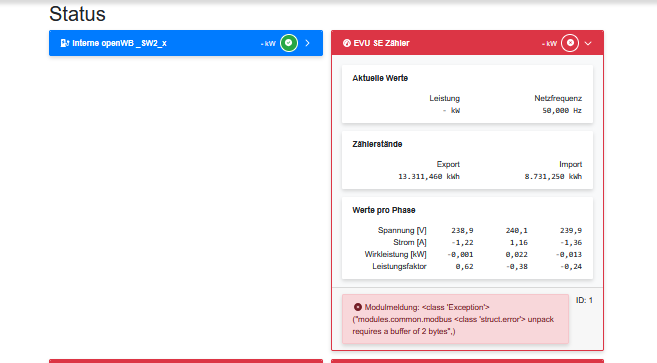Click the Zählerstände section heading
Viewport: 657px width, 363px height.
(377, 144)
